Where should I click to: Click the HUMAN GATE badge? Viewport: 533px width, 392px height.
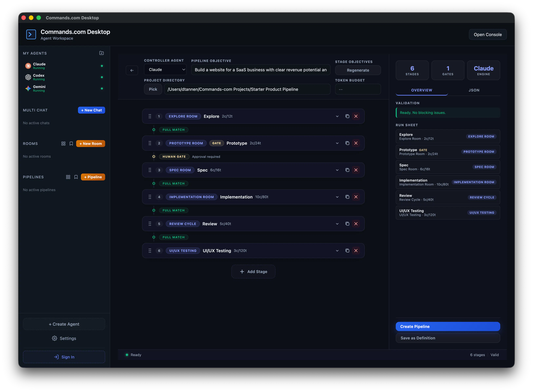pyautogui.click(x=174, y=157)
